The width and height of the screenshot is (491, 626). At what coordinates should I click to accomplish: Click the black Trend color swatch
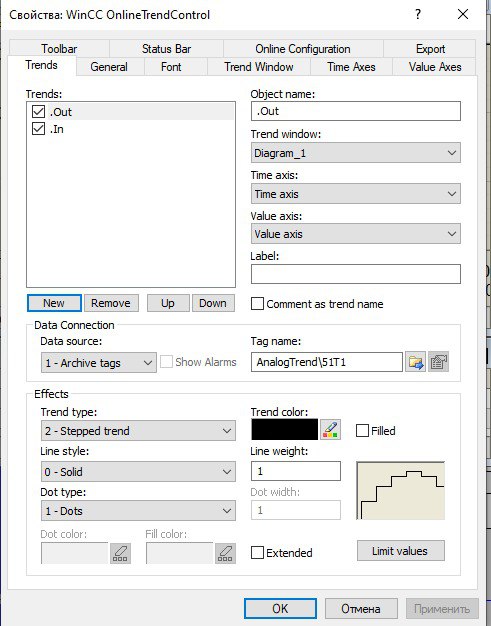(x=285, y=429)
